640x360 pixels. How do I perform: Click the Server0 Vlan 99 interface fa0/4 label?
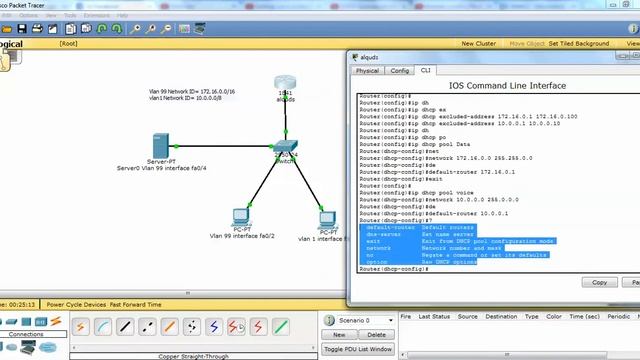tap(162, 168)
